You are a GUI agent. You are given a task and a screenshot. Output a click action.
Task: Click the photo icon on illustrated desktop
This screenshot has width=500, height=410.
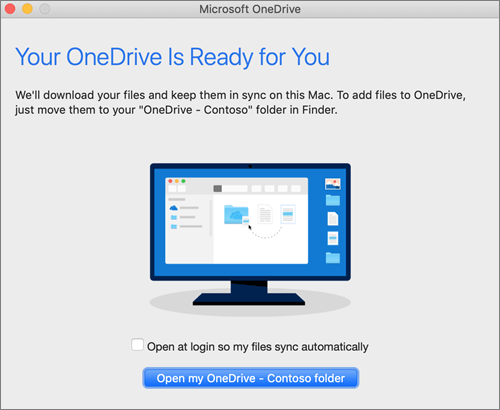(x=333, y=184)
